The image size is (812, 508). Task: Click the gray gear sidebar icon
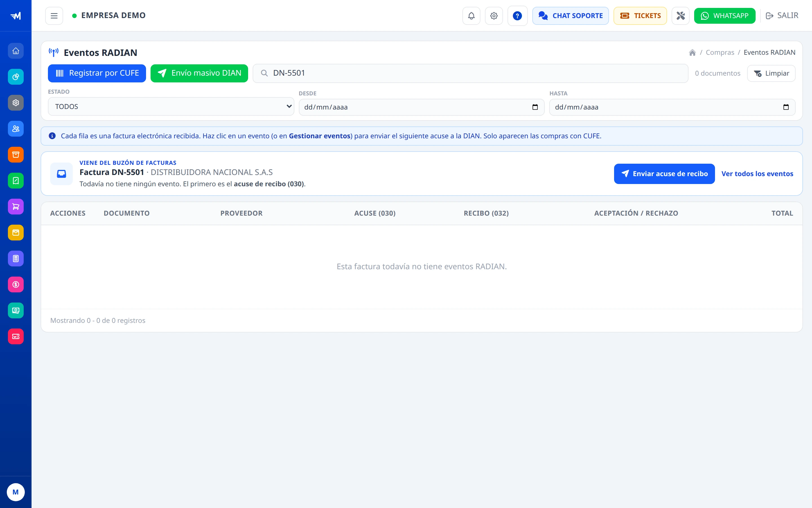tap(16, 103)
